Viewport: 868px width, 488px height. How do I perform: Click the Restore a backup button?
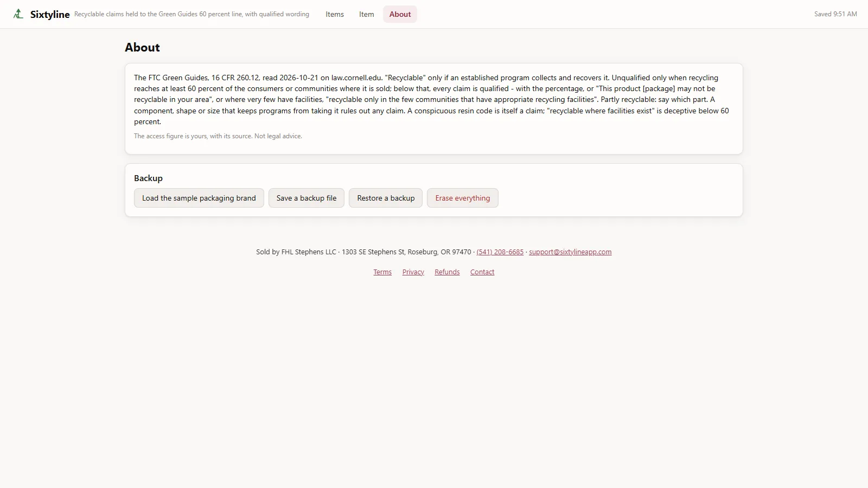386,198
